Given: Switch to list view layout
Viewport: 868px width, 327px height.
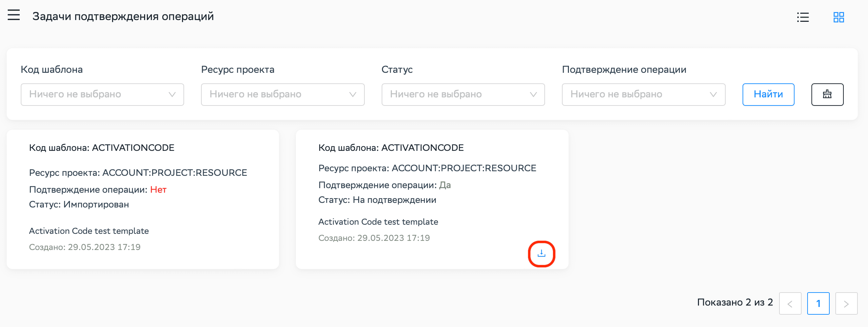Looking at the screenshot, I should click(803, 17).
